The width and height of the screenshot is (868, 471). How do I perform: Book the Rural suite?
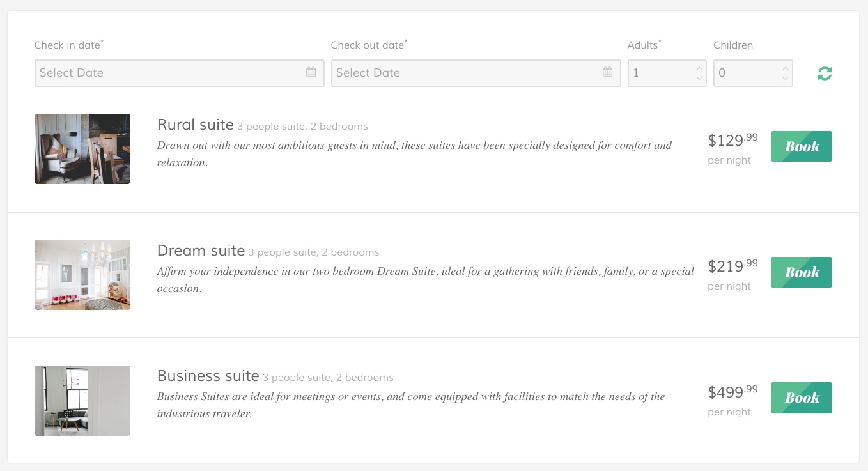click(x=801, y=146)
